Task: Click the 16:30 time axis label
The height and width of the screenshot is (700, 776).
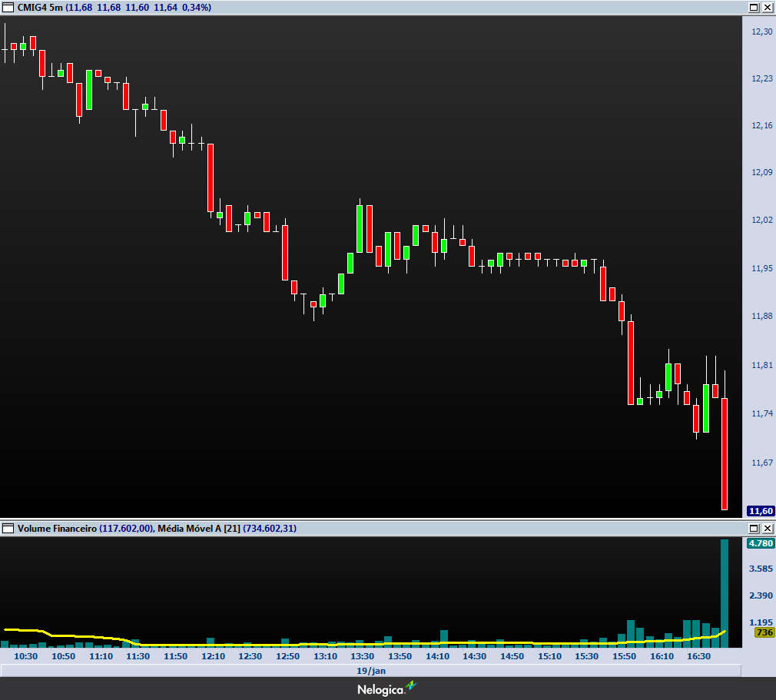Action: pyautogui.click(x=698, y=657)
